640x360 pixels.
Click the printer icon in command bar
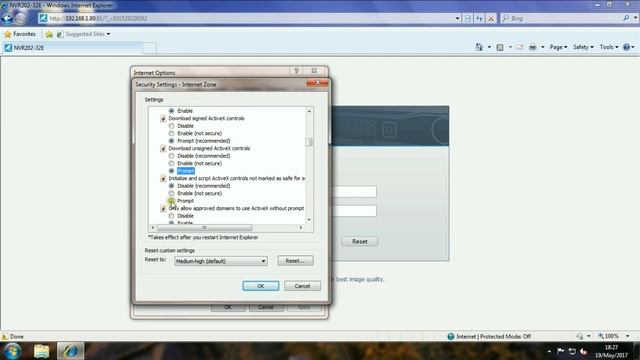coord(533,47)
